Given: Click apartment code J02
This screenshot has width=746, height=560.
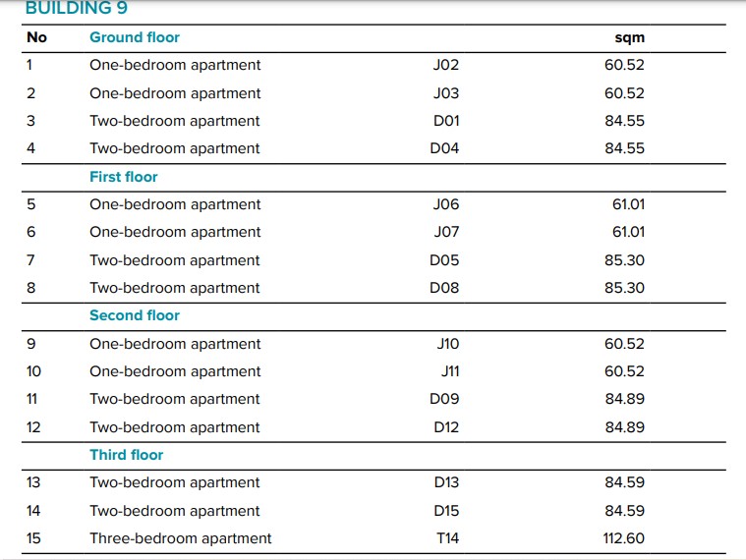Looking at the screenshot, I should pos(445,66).
